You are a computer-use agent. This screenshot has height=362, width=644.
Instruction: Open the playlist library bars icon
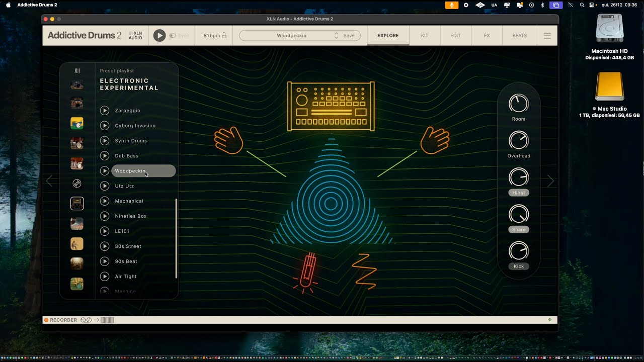(x=77, y=71)
